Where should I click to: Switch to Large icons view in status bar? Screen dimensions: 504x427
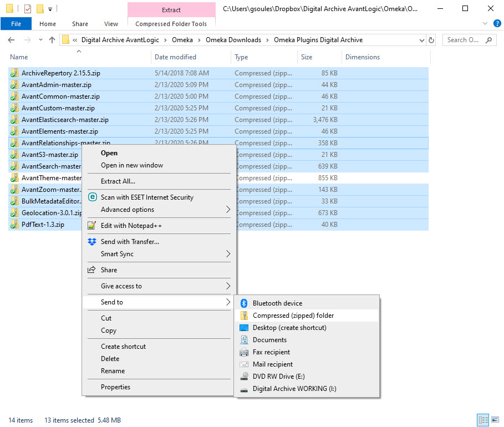[x=495, y=420]
